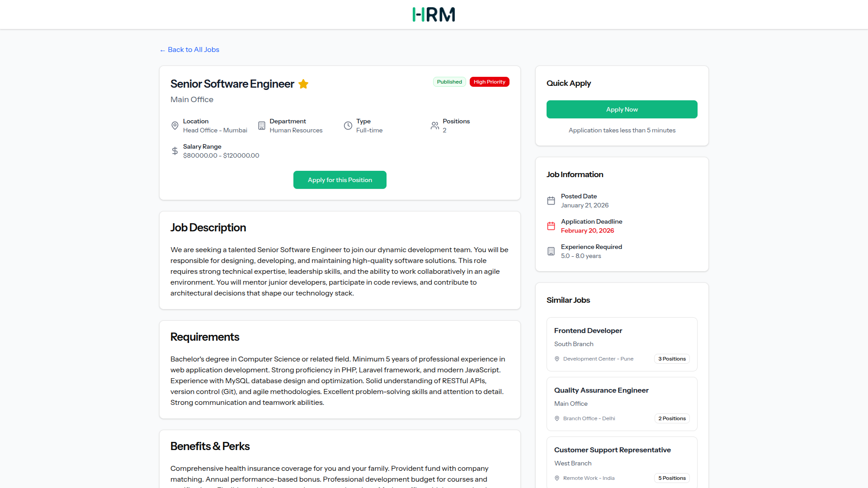Click Apply for this Position button
This screenshot has height=488, width=868.
340,180
